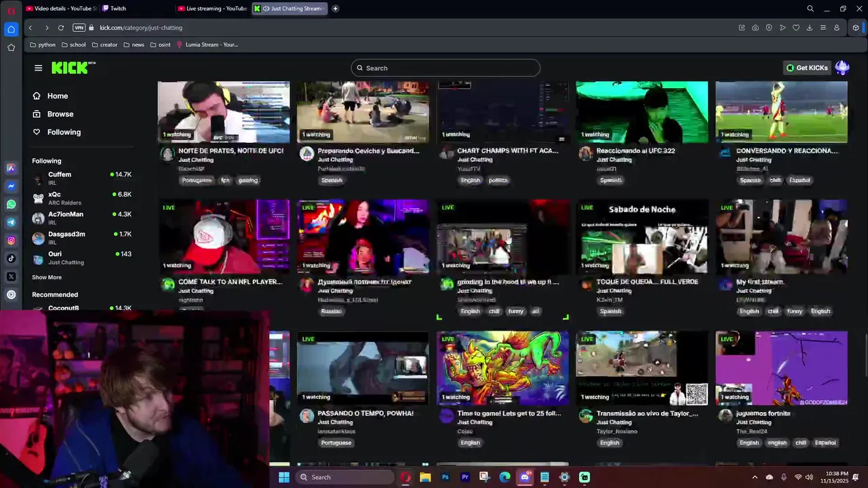Click the Russian language tag

click(332, 312)
